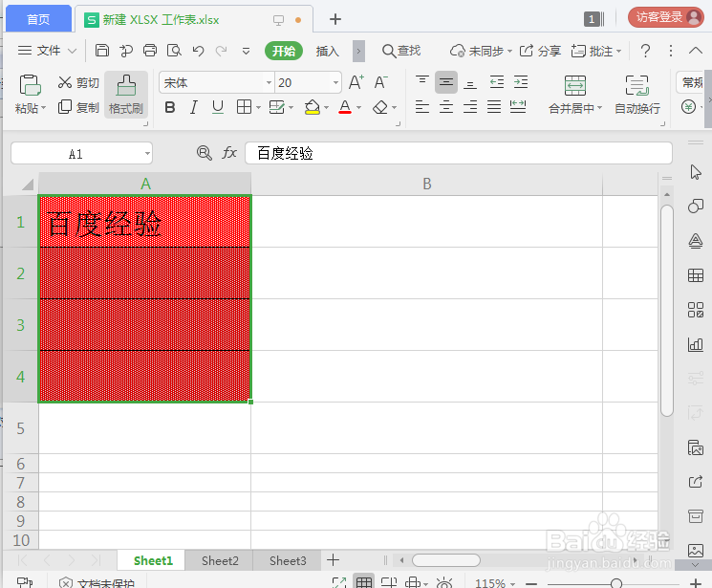Click the 合并居中 merge and center icon
This screenshot has width=712, height=588.
(575, 95)
